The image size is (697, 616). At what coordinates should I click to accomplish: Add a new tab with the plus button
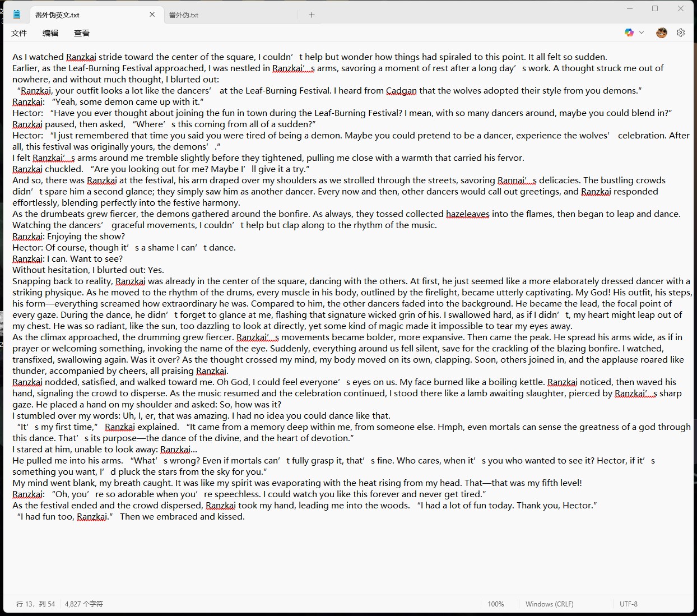tap(312, 15)
